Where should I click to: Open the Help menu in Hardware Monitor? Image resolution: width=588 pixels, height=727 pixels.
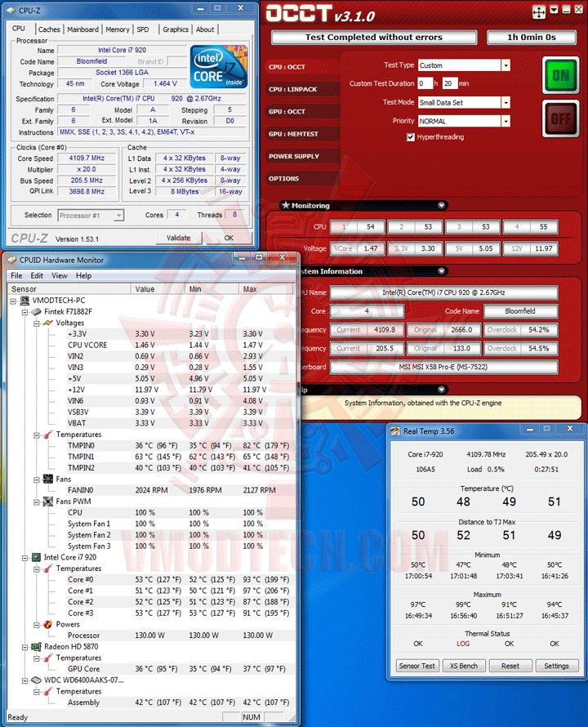tap(83, 276)
